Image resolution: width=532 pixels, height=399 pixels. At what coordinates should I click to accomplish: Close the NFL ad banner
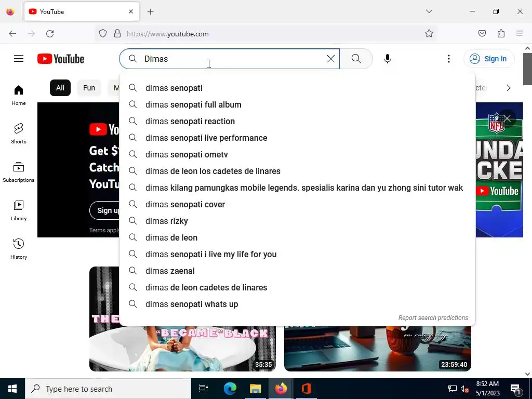tap(507, 118)
